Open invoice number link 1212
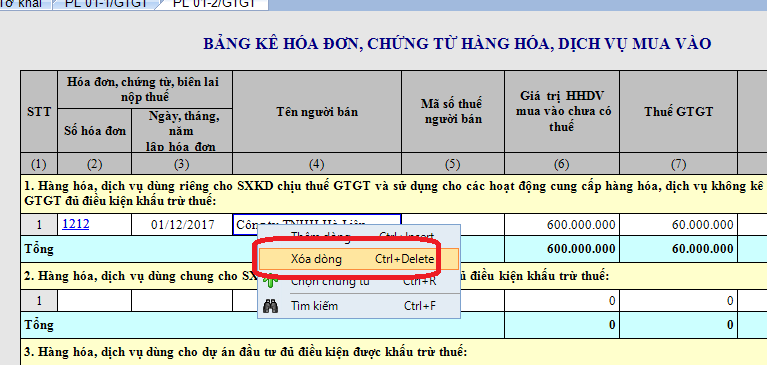Screen dimensions: 767x365 [x=76, y=224]
